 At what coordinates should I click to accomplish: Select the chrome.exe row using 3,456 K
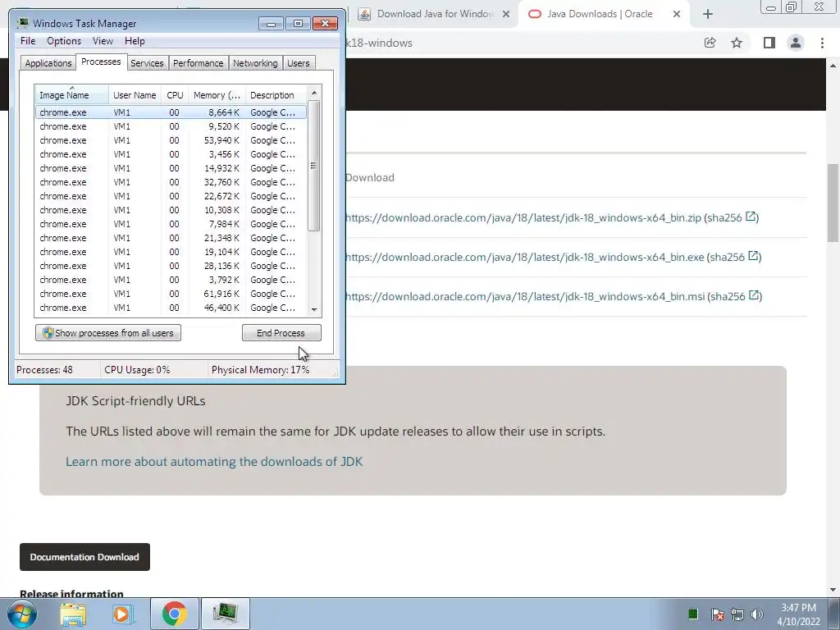coord(171,154)
